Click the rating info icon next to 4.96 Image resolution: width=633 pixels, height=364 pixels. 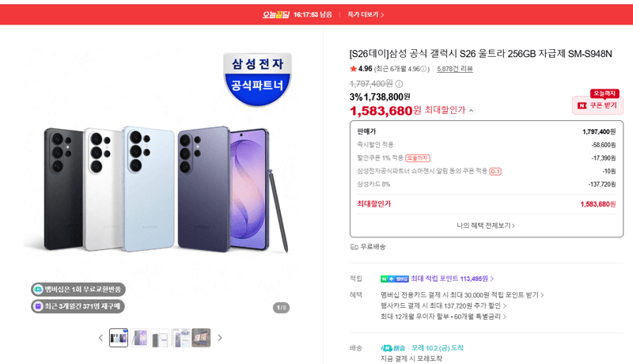pyautogui.click(x=423, y=69)
